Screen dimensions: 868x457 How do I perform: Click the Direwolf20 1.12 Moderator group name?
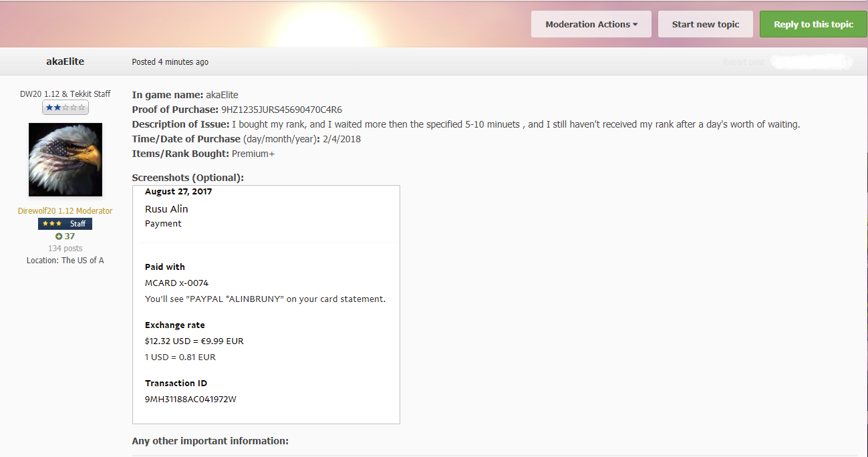coord(65,210)
